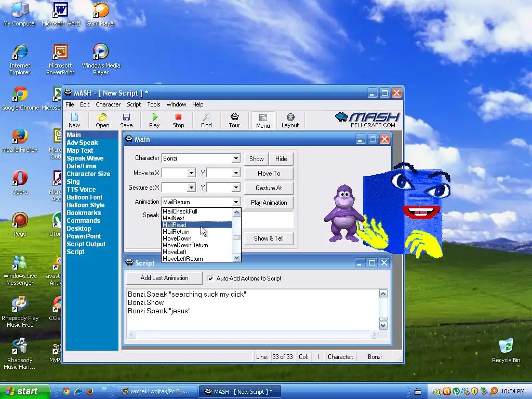
Task: Click the Hide character button
Action: pos(281,159)
